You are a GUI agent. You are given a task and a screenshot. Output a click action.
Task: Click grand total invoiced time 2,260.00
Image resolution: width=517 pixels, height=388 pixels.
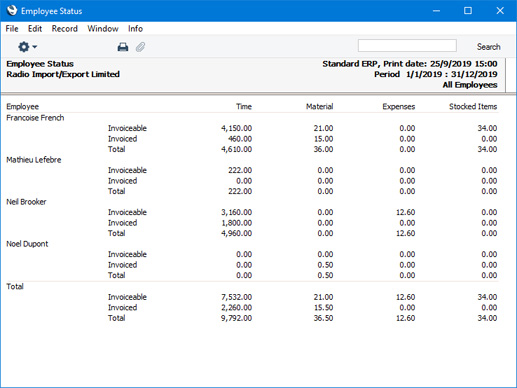pos(236,307)
